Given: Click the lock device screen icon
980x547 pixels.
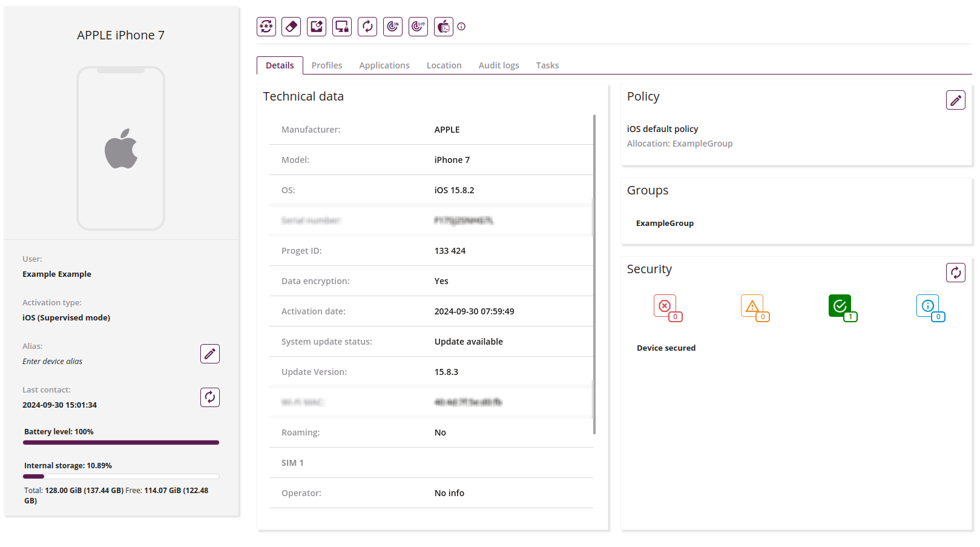Looking at the screenshot, I should click(x=342, y=27).
